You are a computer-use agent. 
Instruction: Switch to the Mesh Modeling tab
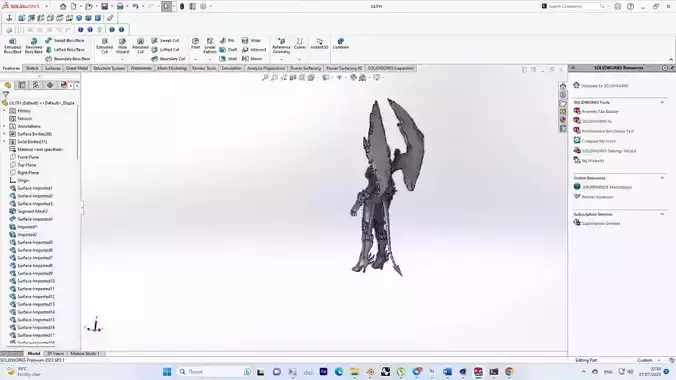pos(172,68)
